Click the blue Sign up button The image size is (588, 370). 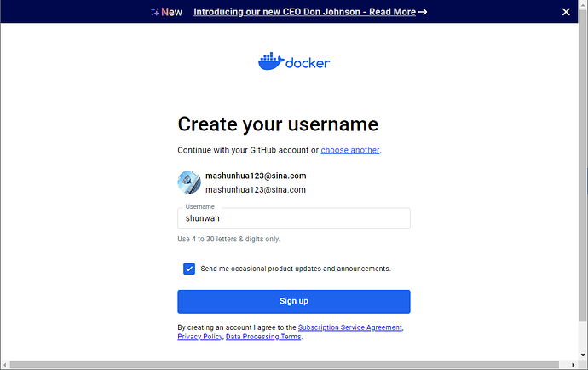[x=294, y=301]
